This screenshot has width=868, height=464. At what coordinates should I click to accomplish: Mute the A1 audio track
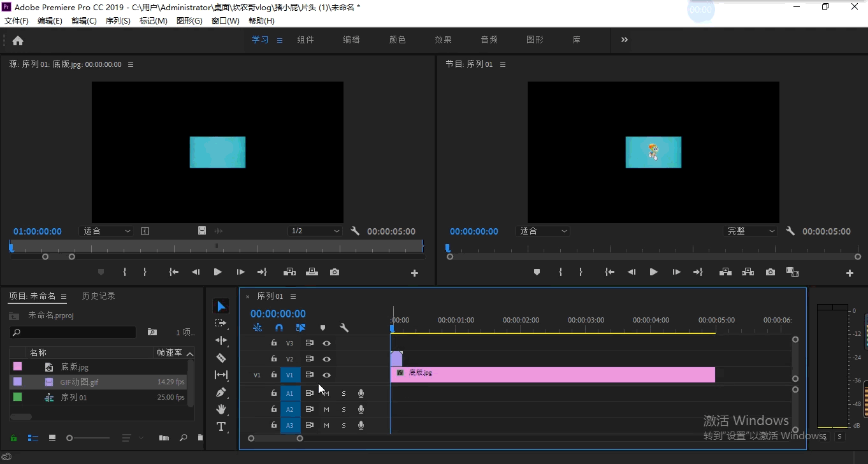(x=326, y=393)
